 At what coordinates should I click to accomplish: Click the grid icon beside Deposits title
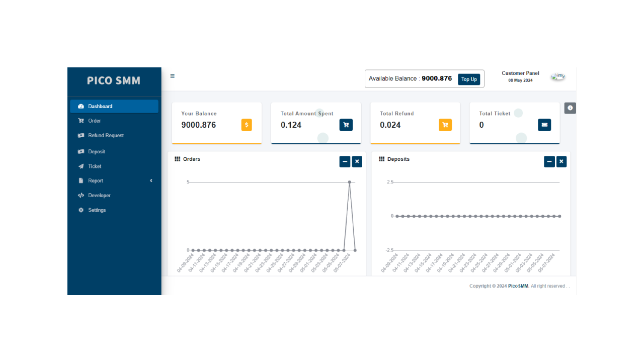pos(382,159)
